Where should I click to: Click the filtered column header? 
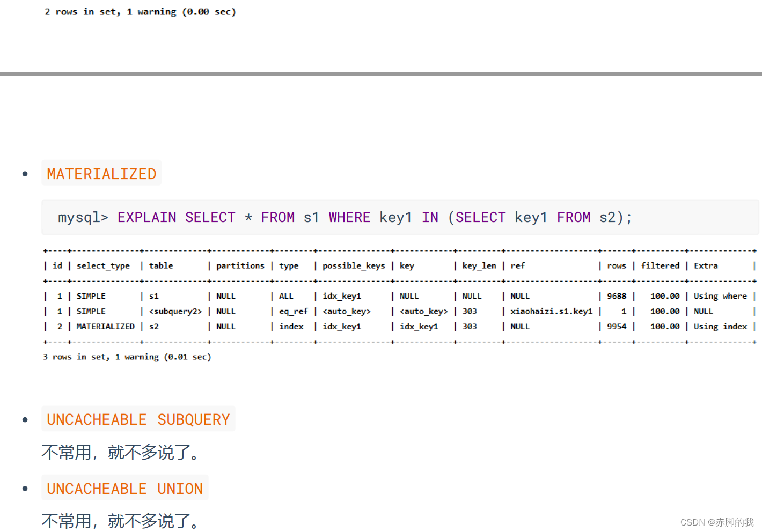pyautogui.click(x=660, y=265)
